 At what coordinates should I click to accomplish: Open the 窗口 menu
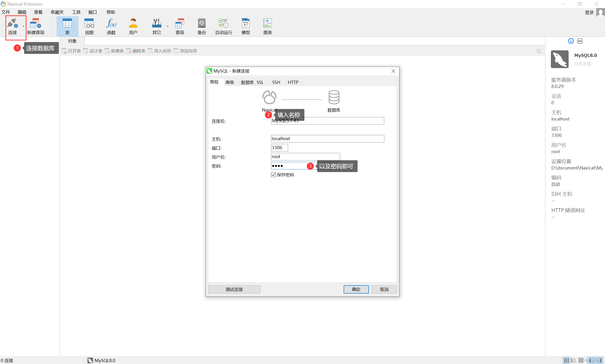(92, 12)
